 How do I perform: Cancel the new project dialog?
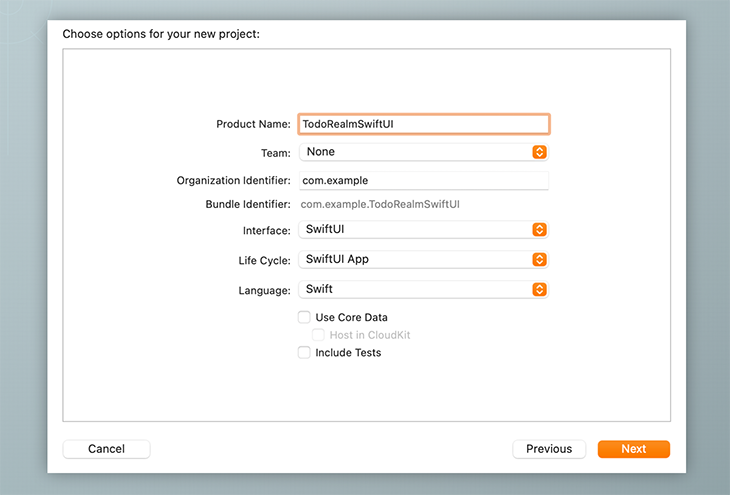click(106, 449)
